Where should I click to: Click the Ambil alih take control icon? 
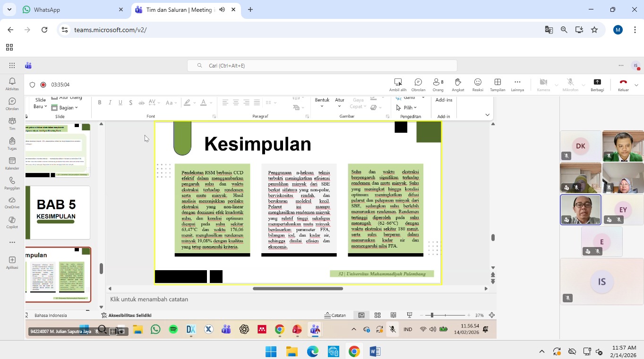(x=397, y=85)
